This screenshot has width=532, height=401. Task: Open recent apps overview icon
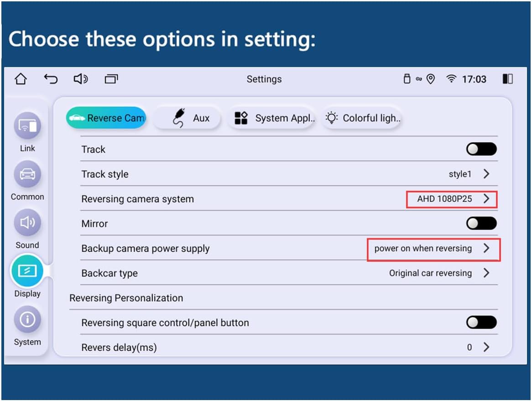coord(111,79)
